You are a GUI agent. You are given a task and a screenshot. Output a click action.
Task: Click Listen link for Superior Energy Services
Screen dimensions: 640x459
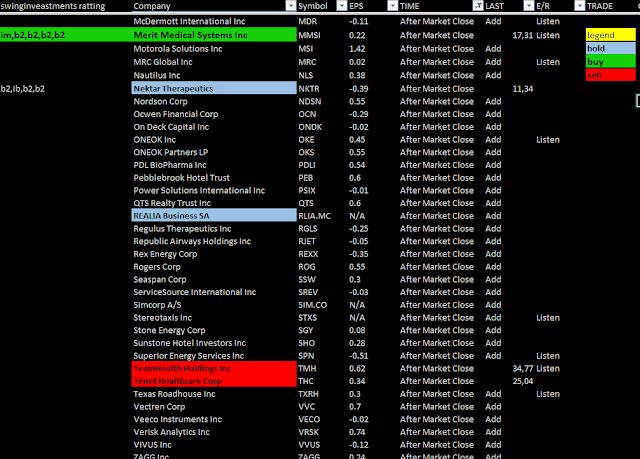[548, 356]
